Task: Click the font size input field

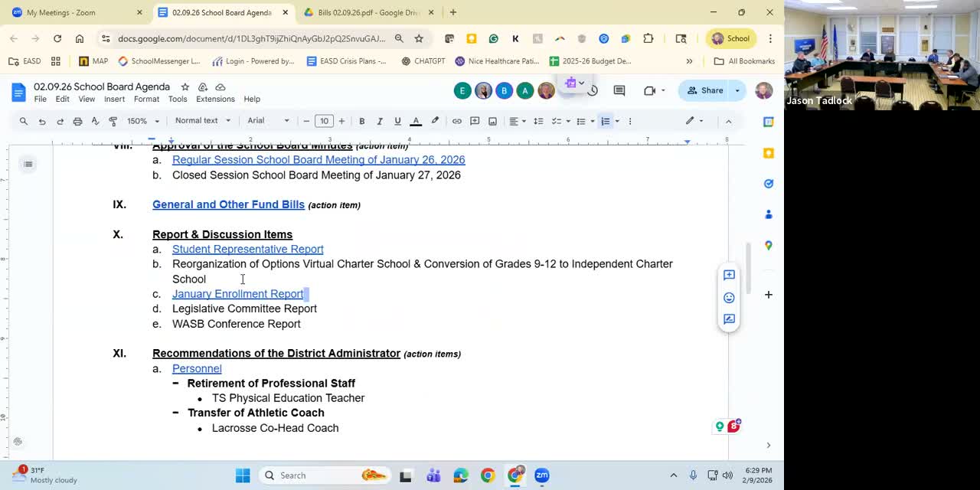Action: point(324,121)
